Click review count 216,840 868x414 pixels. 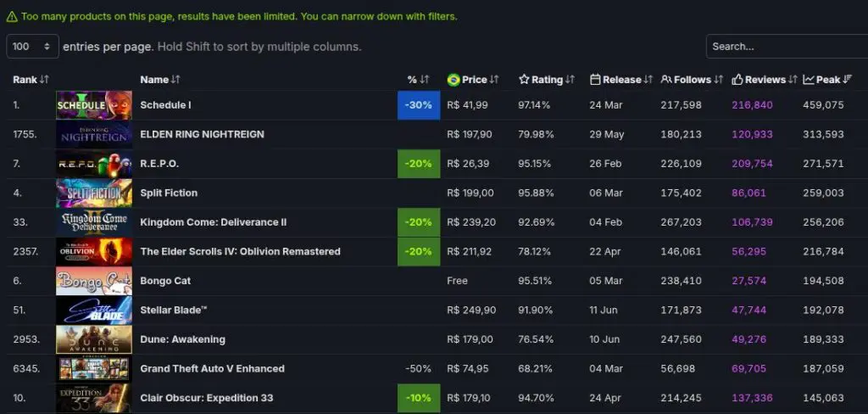point(752,105)
